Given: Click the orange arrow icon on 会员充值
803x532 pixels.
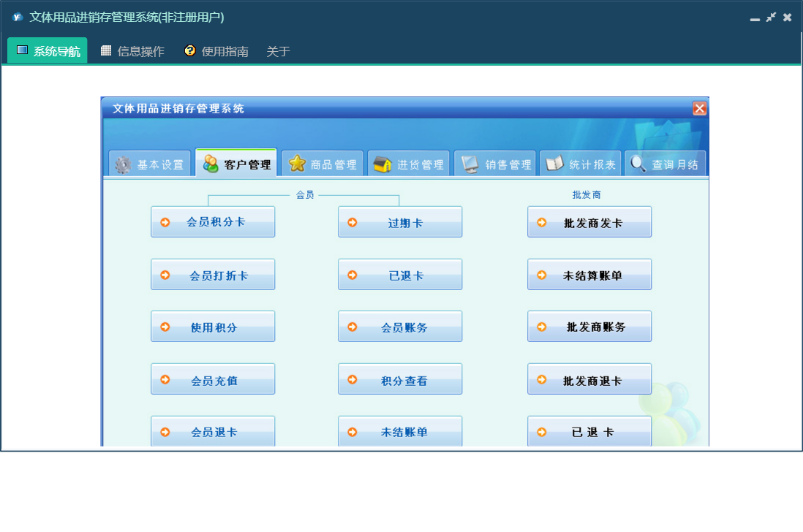Looking at the screenshot, I should click(165, 379).
